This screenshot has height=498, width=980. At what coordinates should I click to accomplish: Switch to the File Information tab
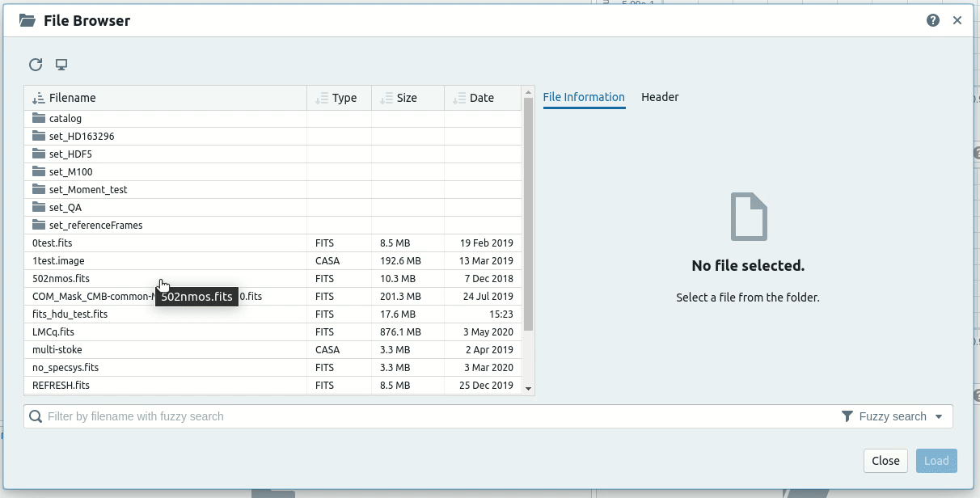click(584, 97)
